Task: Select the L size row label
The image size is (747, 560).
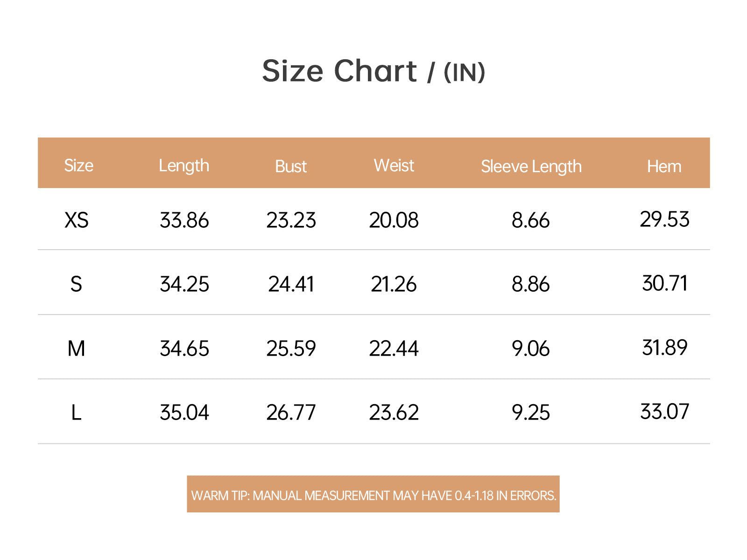Action: (x=76, y=413)
